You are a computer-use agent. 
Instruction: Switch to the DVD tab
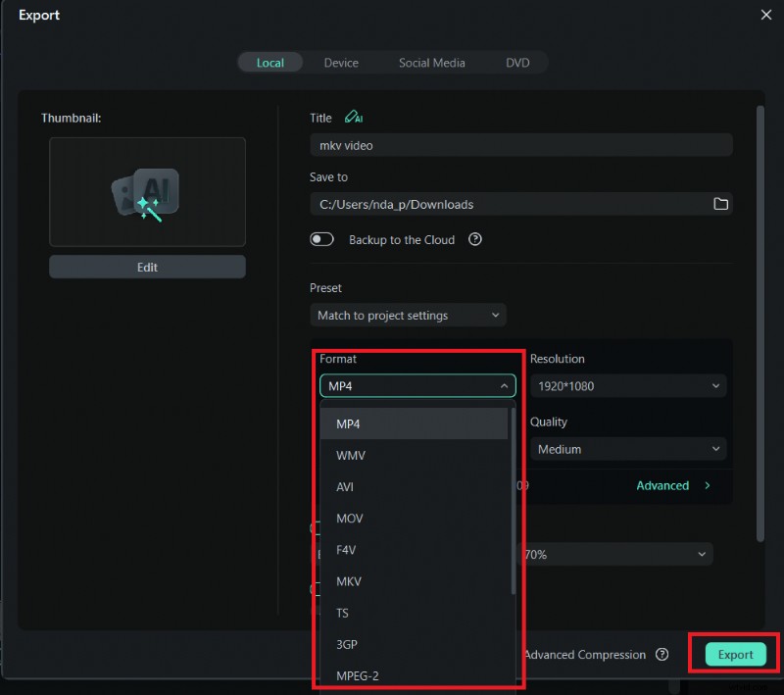(x=517, y=62)
